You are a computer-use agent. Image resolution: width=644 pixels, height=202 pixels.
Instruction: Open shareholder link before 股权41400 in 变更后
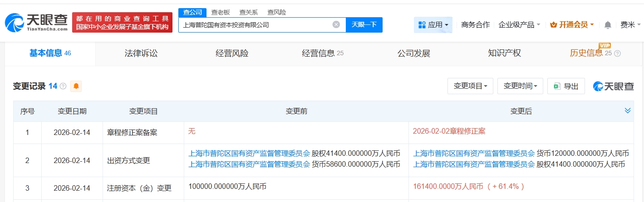coord(474,164)
